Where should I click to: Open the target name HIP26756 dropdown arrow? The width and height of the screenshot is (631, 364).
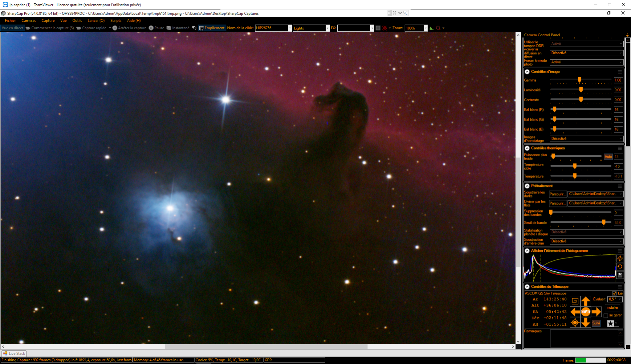[x=290, y=28]
